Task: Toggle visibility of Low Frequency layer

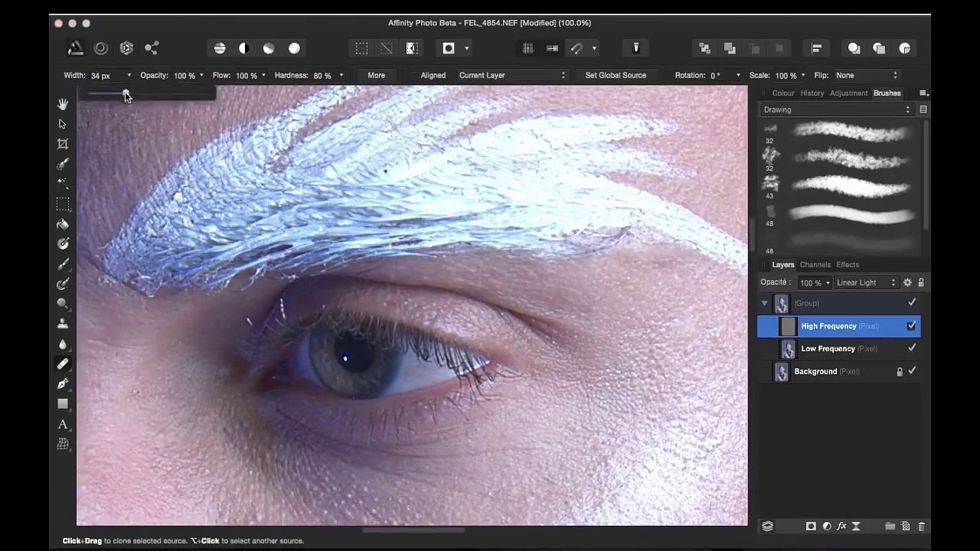Action: pos(912,348)
